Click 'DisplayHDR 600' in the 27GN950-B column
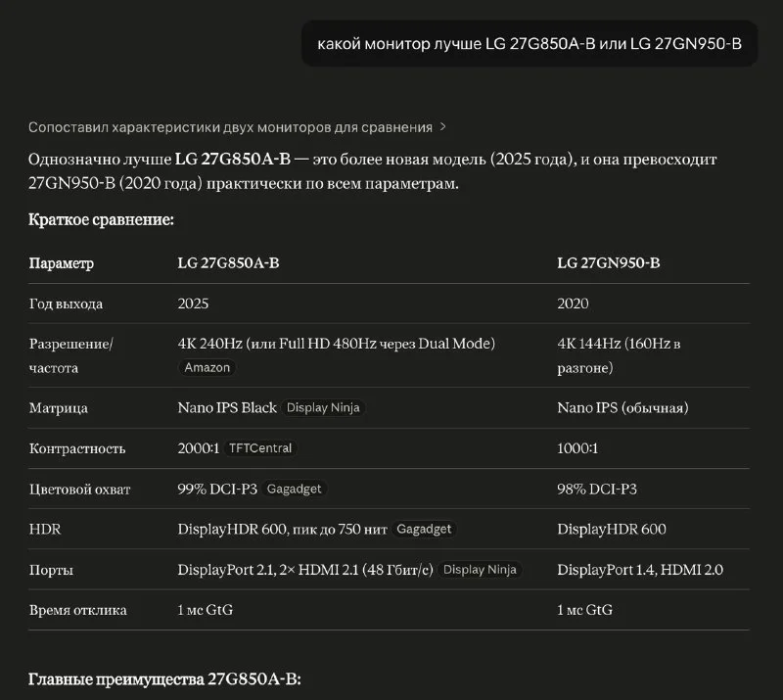This screenshot has height=700, width=783. (612, 529)
